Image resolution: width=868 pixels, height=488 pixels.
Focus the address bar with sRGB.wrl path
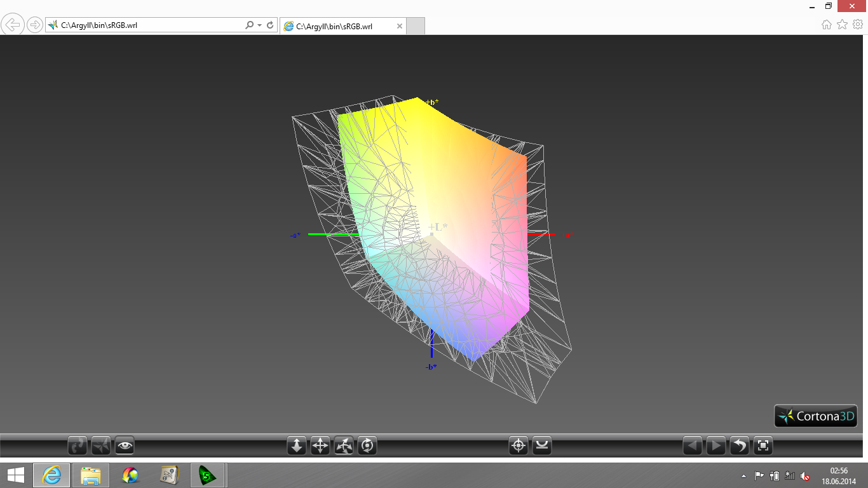point(146,25)
